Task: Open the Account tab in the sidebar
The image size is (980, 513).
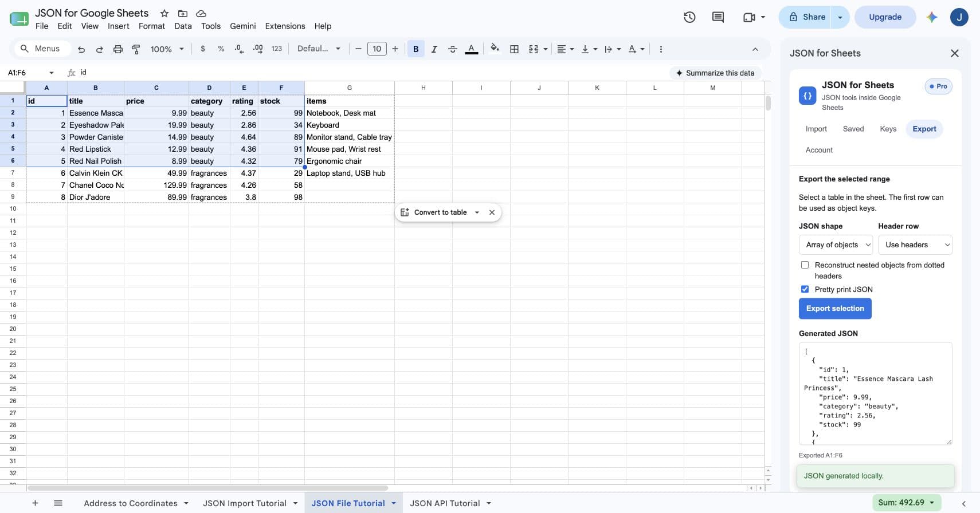Action: pos(819,150)
